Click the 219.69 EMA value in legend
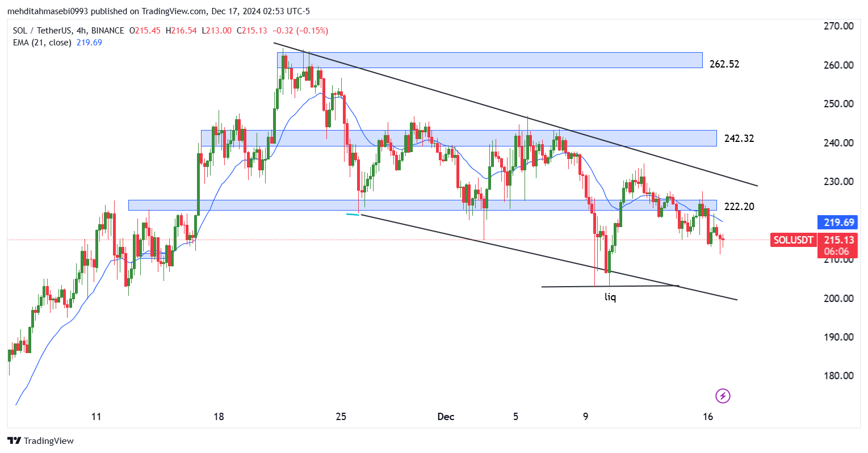 (89, 43)
